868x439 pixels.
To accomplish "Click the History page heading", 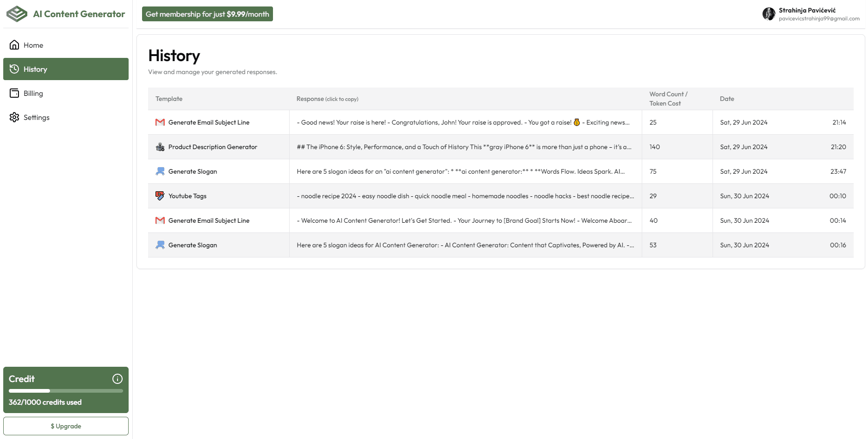I will pos(174,56).
